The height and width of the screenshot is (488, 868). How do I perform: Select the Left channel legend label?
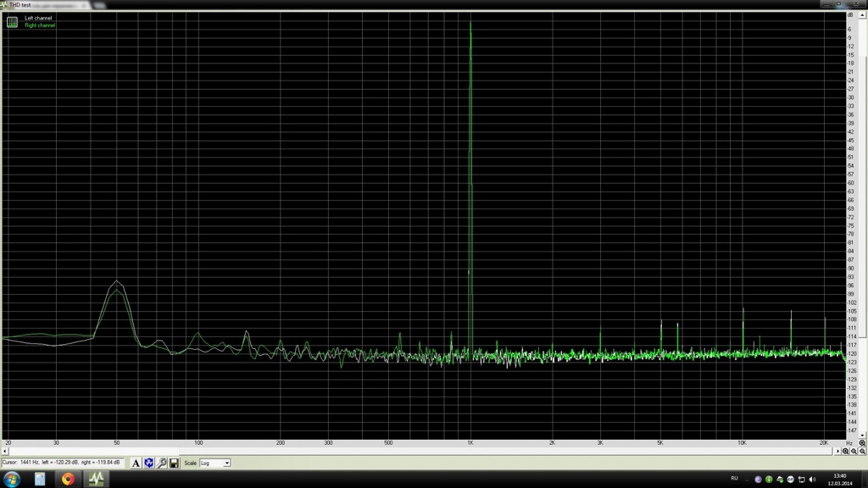(x=40, y=18)
